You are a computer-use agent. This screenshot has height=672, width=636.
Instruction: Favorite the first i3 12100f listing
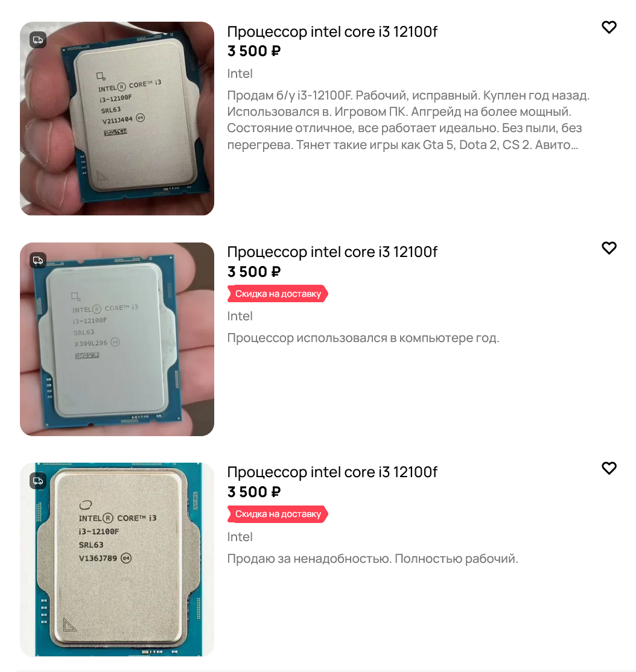pyautogui.click(x=609, y=27)
